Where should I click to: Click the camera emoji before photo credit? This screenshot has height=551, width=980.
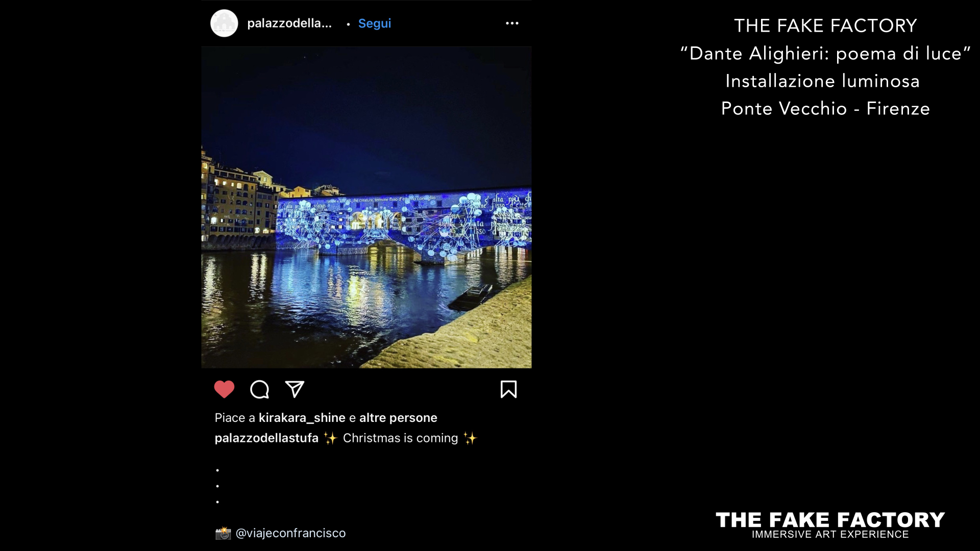pos(223,533)
